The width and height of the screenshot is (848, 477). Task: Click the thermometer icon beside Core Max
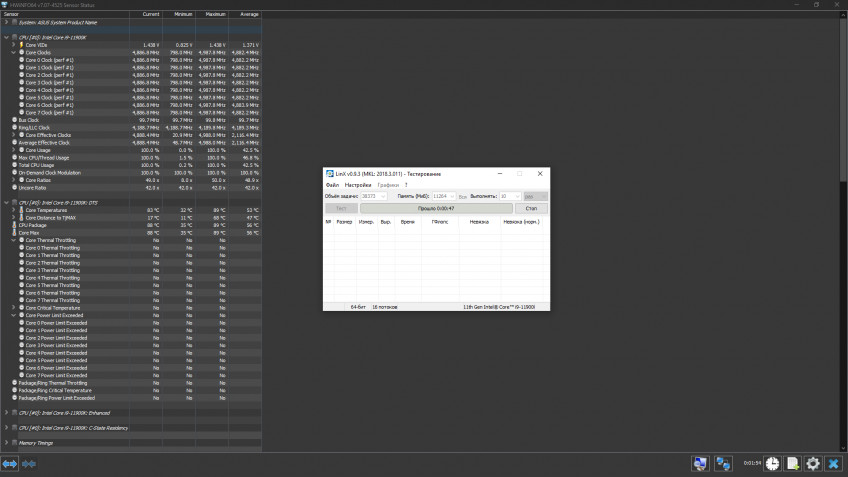(x=15, y=233)
